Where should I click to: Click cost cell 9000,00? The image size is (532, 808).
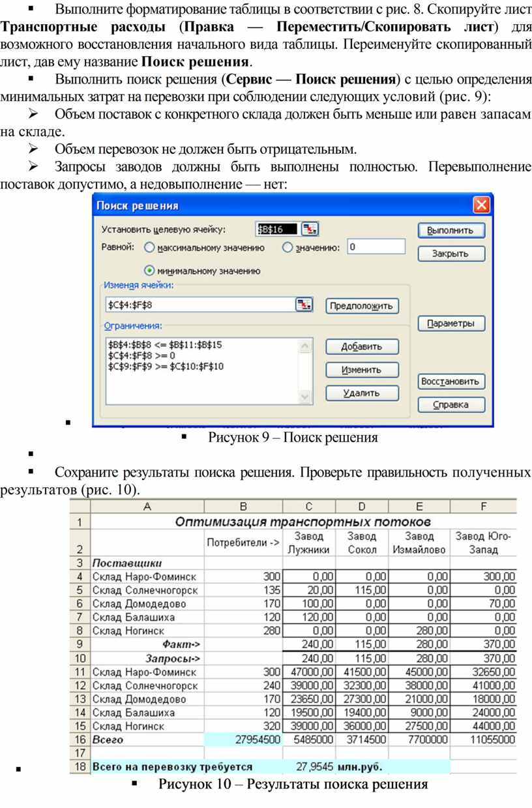(419, 713)
